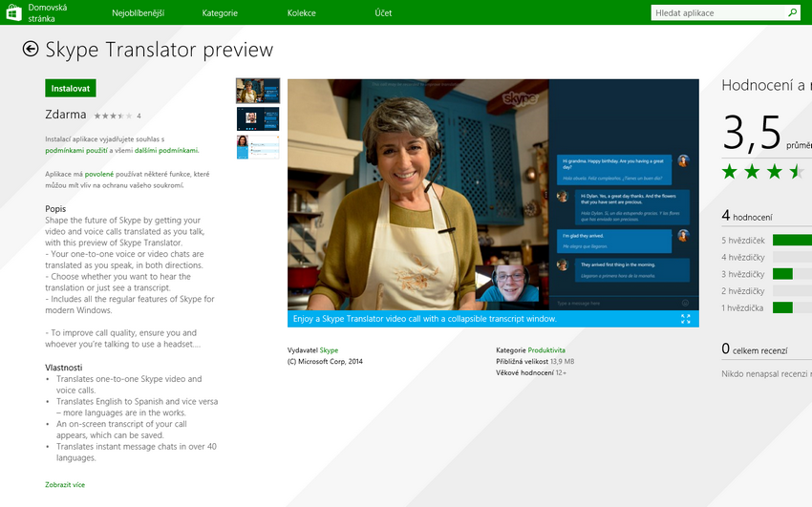Click the 5 hvězdiček rating bar
812x507 pixels.
click(x=791, y=241)
